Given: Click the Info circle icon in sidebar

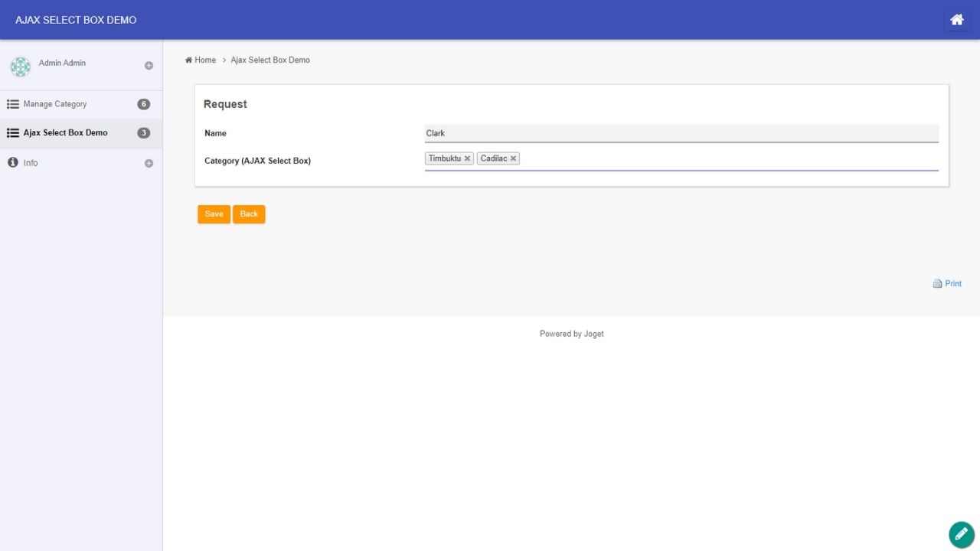Looking at the screenshot, I should click(x=13, y=163).
